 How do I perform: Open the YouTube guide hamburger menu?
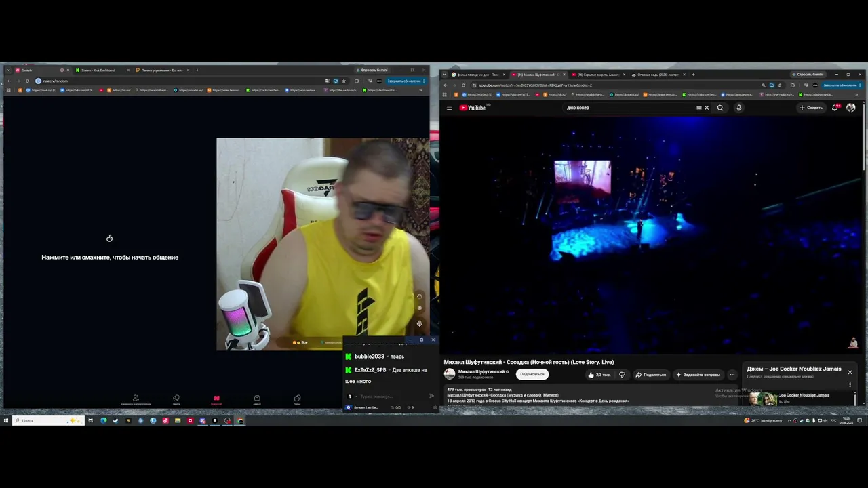point(449,108)
